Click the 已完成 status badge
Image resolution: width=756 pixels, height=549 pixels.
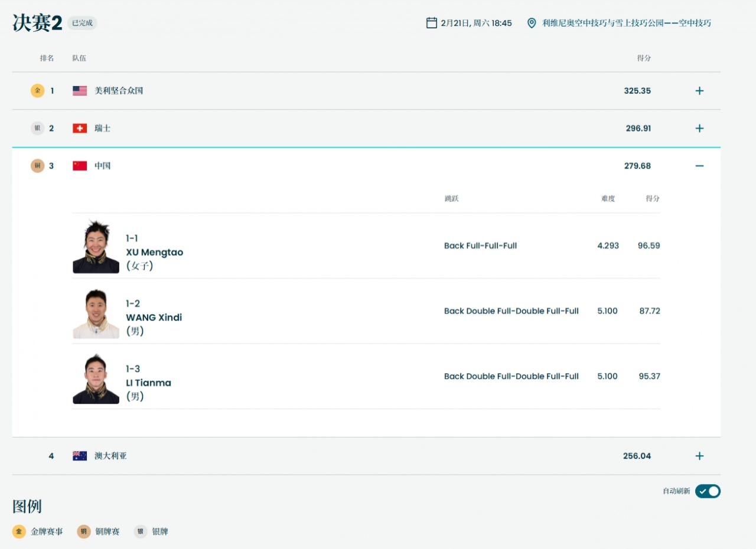[x=82, y=24]
